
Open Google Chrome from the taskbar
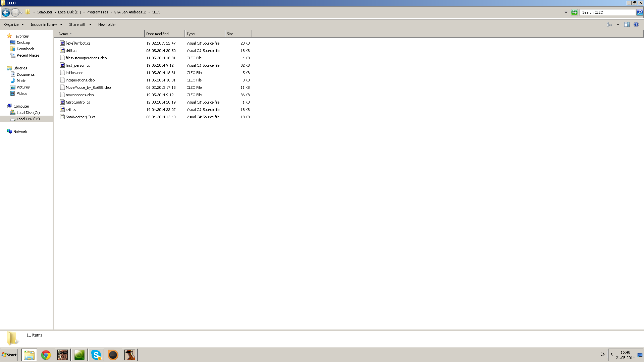pos(46,355)
